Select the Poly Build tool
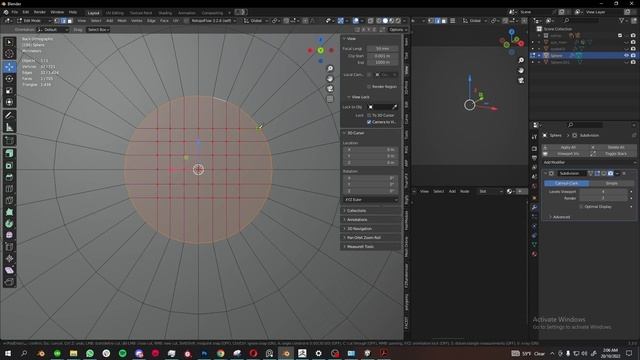The image size is (640, 360). coord(9,212)
